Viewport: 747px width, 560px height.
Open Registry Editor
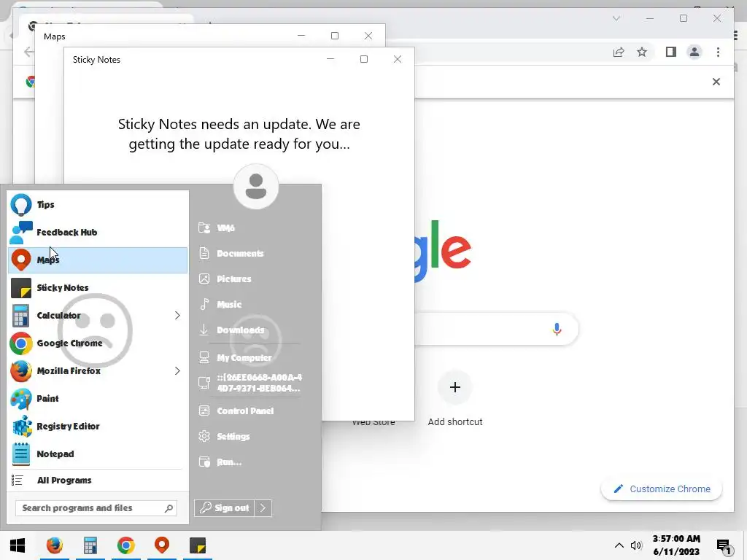click(x=98, y=426)
